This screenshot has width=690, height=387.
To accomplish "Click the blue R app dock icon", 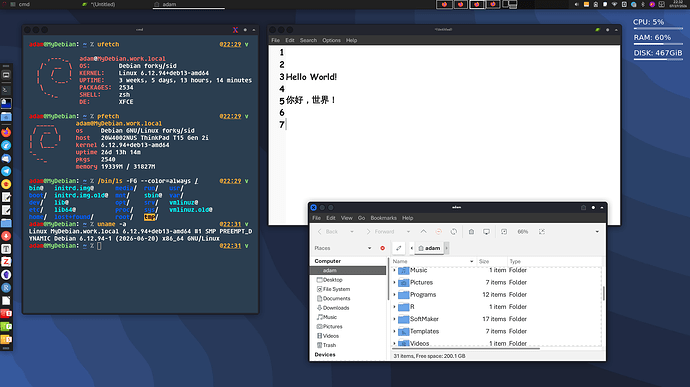I will (6, 288).
